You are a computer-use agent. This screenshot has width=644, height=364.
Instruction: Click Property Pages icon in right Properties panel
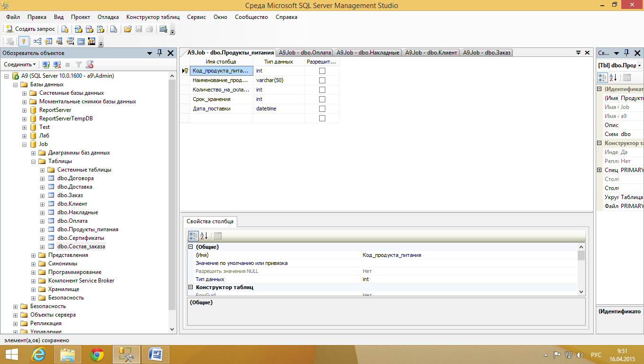point(626,78)
